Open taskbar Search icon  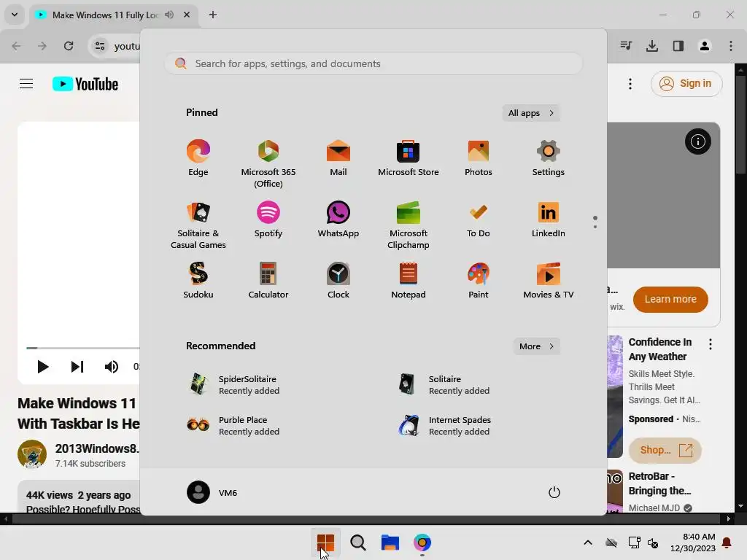click(357, 542)
